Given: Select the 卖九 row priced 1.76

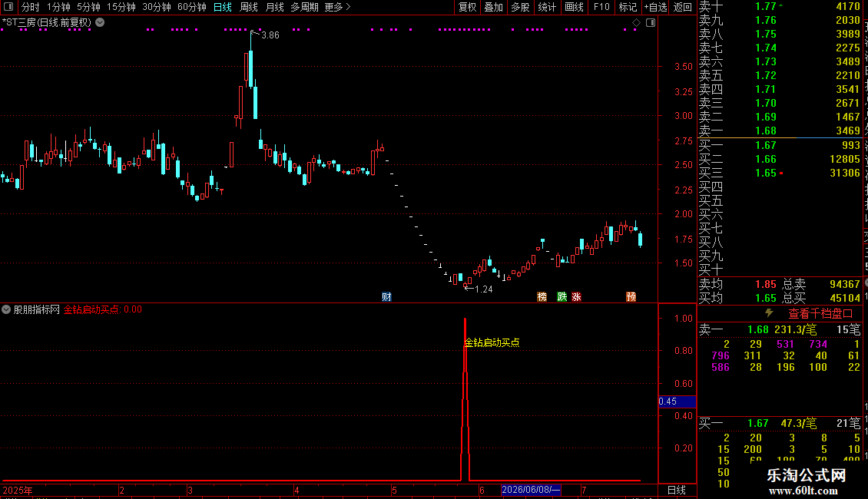Looking at the screenshot, I should (x=780, y=21).
